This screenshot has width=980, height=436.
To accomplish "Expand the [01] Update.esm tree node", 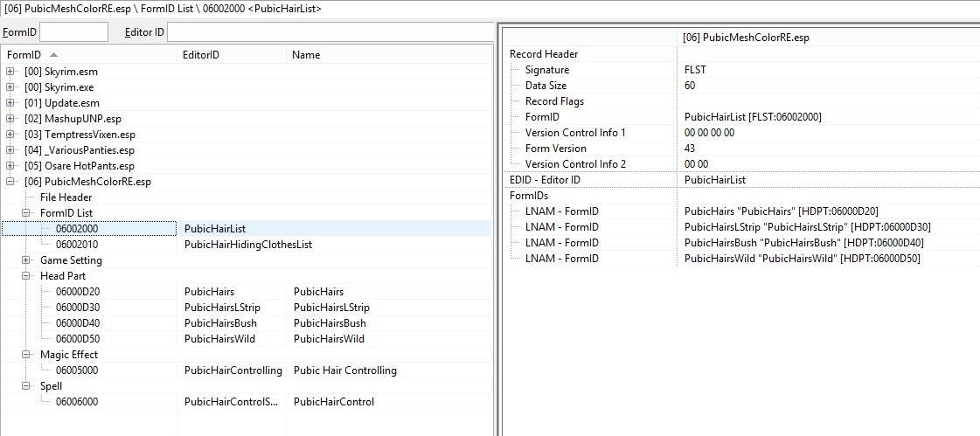I will (10, 103).
